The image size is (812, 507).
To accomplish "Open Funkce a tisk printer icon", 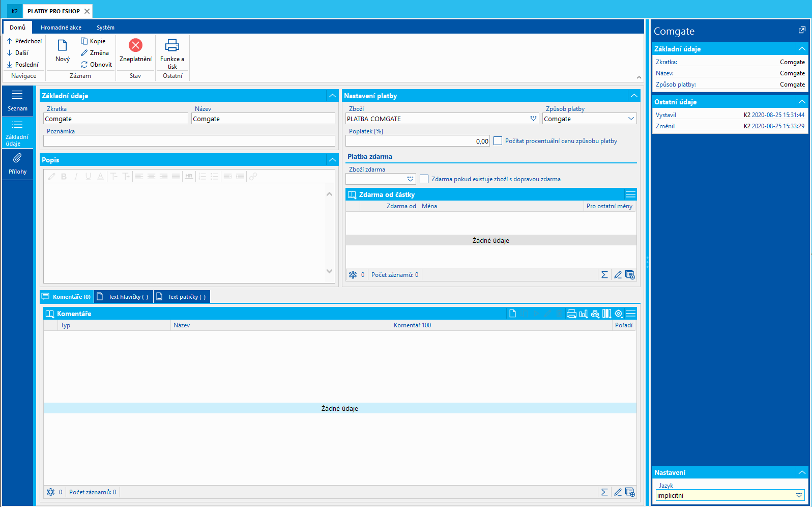I will pyautogui.click(x=172, y=45).
